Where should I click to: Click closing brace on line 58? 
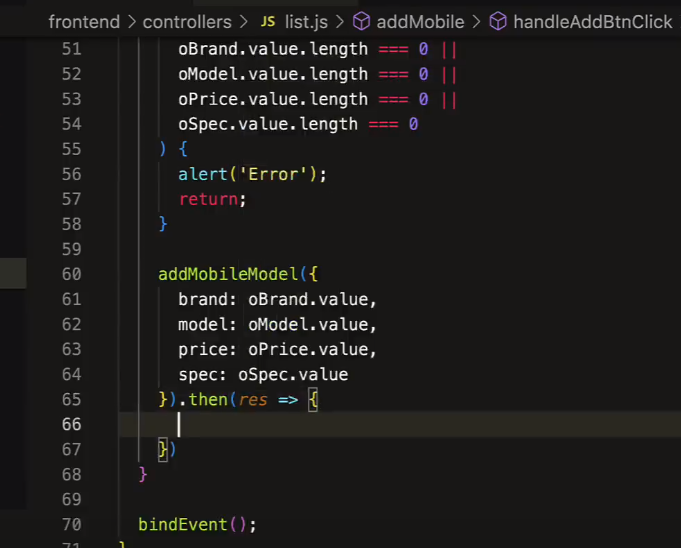pos(163,224)
